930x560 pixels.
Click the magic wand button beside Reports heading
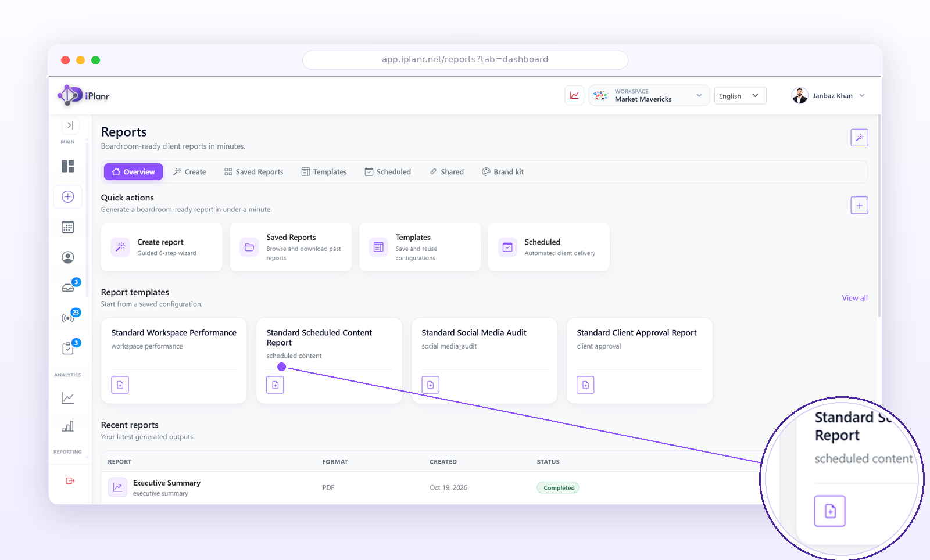[x=859, y=138]
